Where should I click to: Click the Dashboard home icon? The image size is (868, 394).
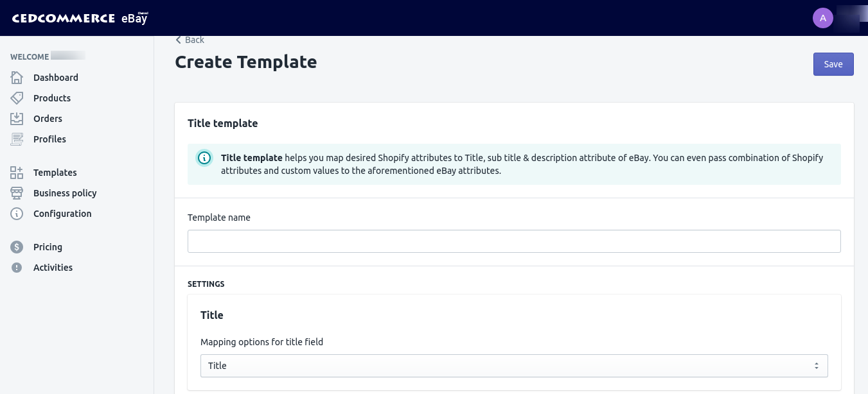point(17,78)
